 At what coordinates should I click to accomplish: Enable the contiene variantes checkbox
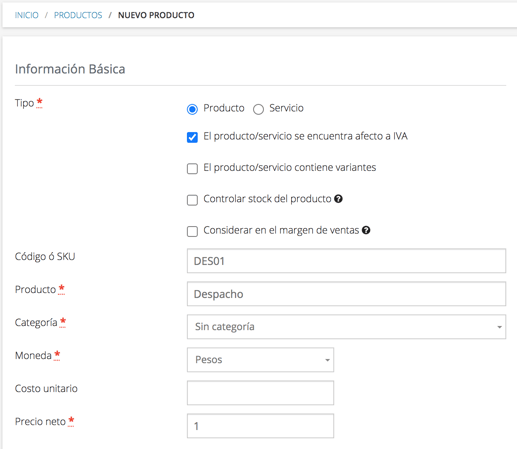pyautogui.click(x=192, y=168)
